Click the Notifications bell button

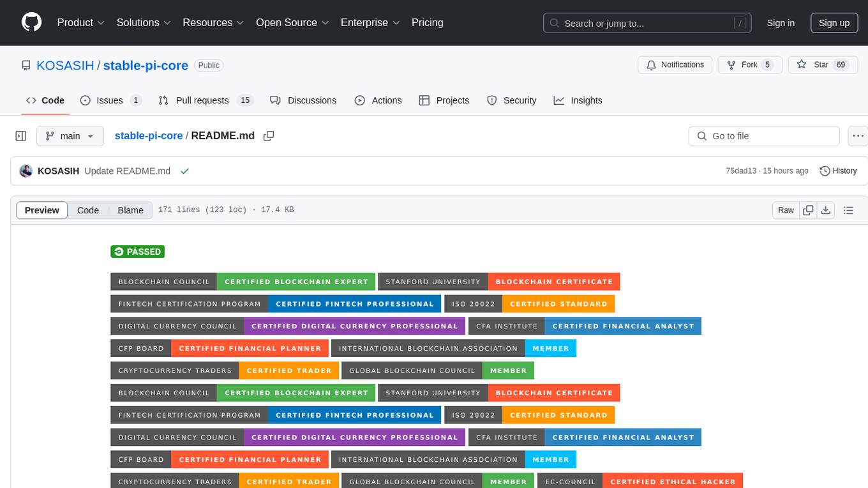[x=675, y=65]
